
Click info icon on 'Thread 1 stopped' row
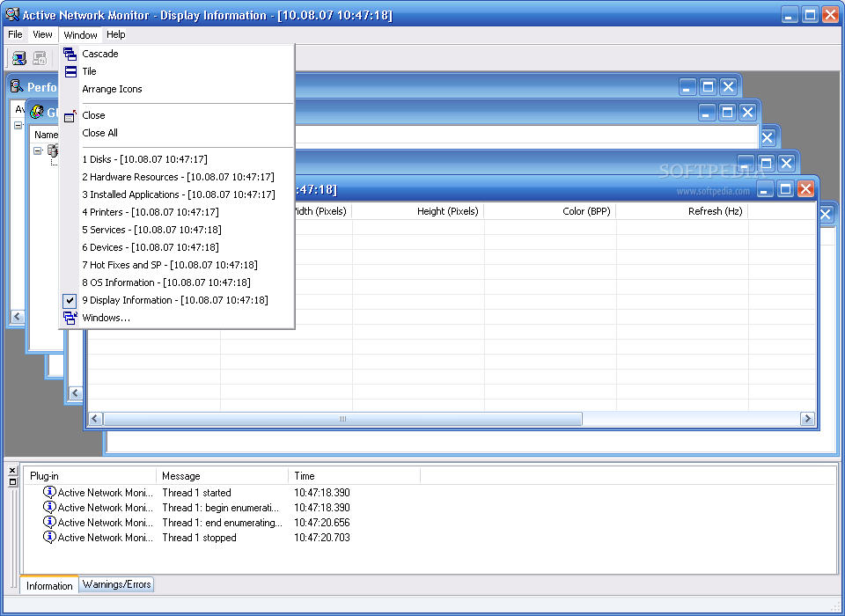(49, 538)
